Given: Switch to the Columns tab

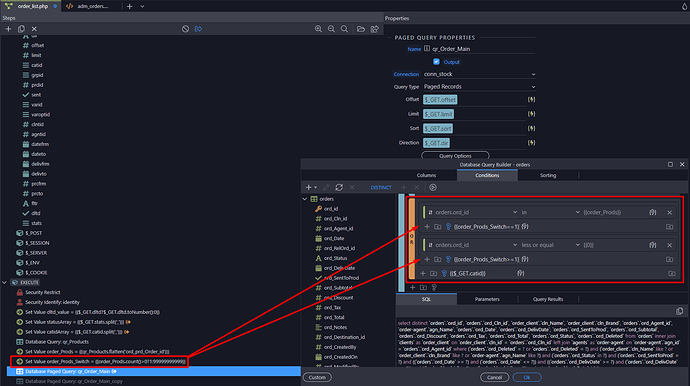Looking at the screenshot, I should tap(426, 175).
